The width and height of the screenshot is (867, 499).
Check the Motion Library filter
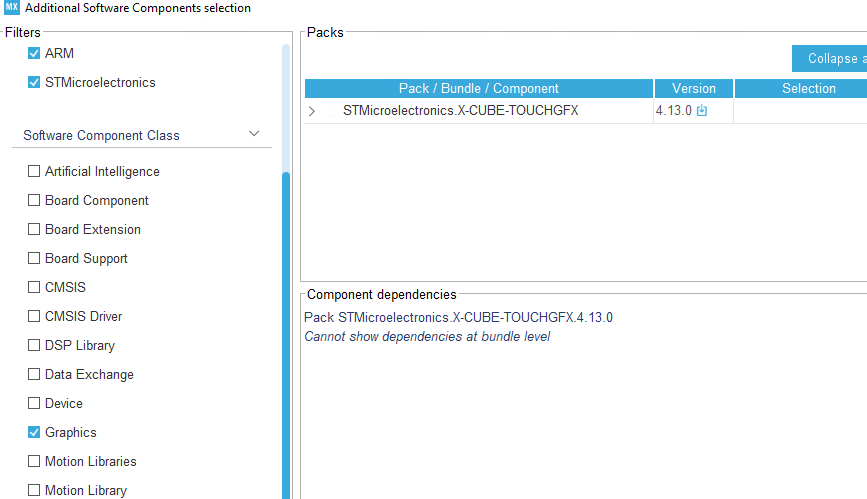[34, 490]
